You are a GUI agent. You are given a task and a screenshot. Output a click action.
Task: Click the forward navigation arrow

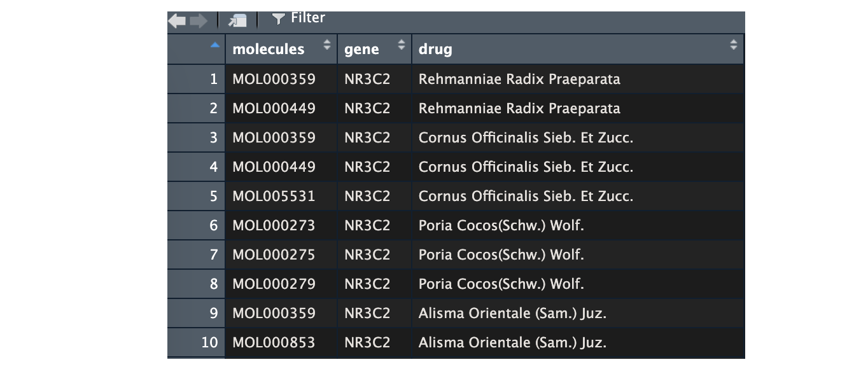click(198, 21)
